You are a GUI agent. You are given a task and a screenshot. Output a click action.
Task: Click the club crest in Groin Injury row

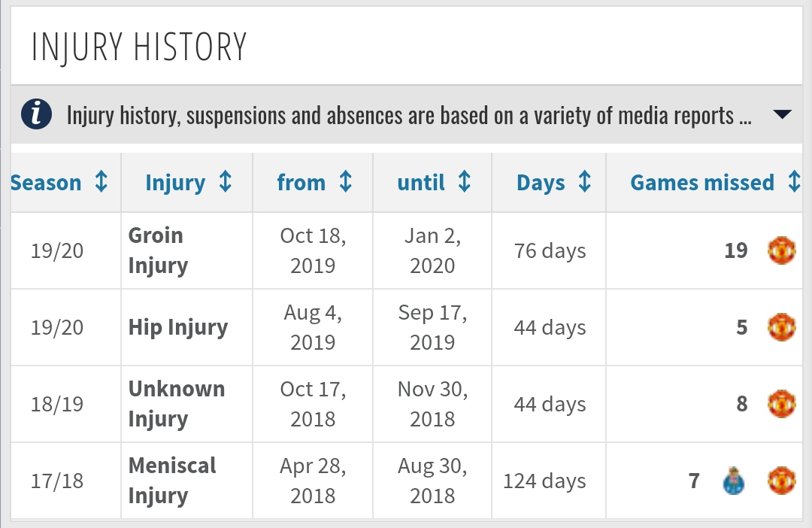click(781, 250)
